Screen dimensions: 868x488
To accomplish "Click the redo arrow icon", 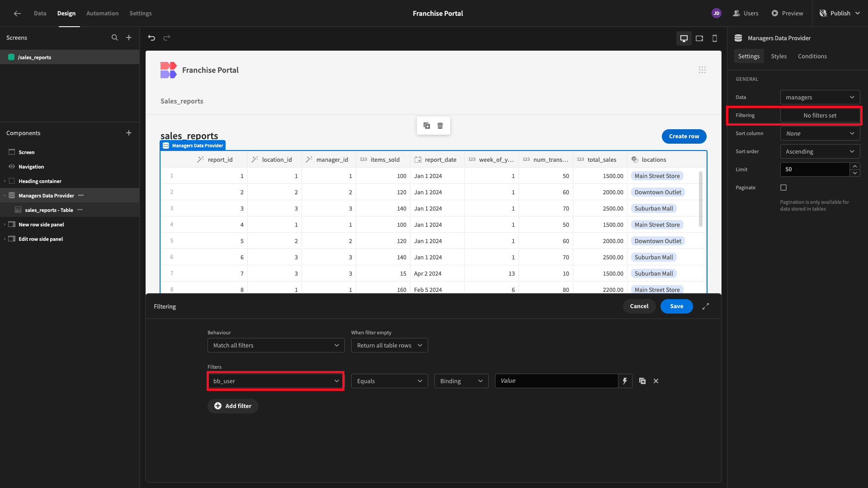I will (167, 38).
